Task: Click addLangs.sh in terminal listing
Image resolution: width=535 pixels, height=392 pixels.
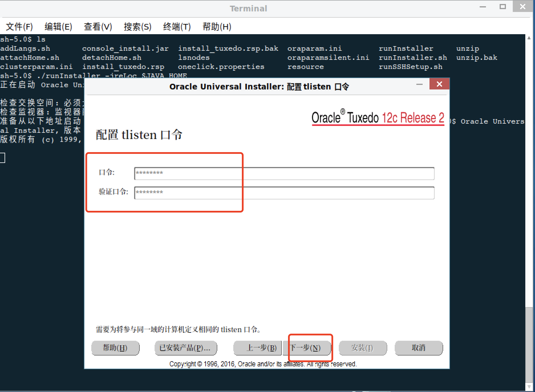Action: pyautogui.click(x=25, y=48)
